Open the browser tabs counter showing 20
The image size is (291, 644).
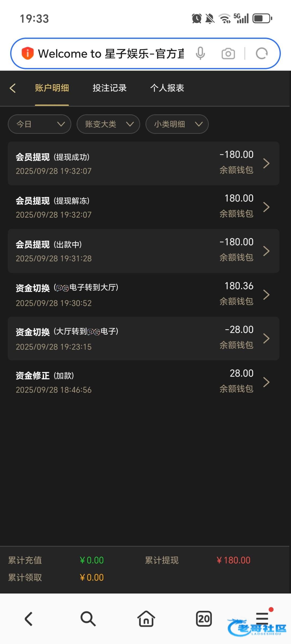click(204, 619)
